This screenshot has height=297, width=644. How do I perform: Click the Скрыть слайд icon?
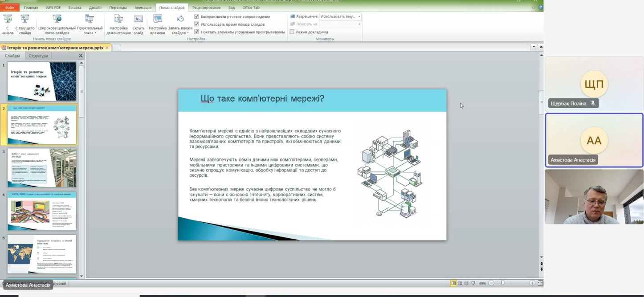click(139, 20)
